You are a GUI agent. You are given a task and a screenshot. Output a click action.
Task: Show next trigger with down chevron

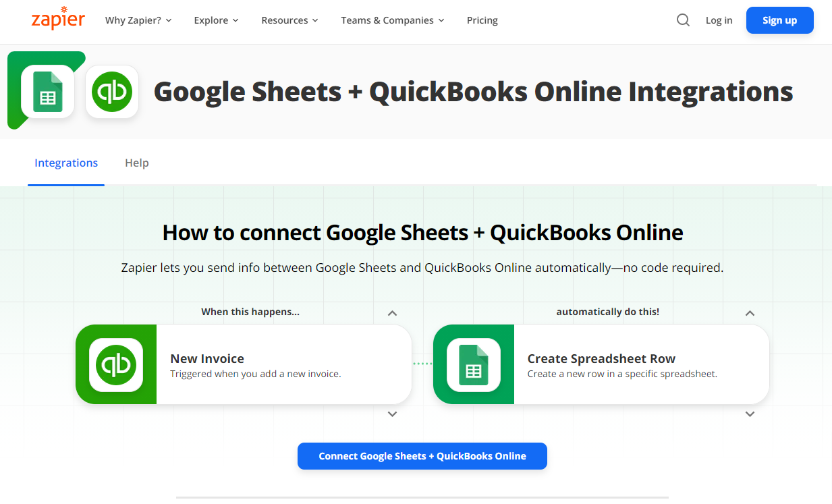(392, 414)
